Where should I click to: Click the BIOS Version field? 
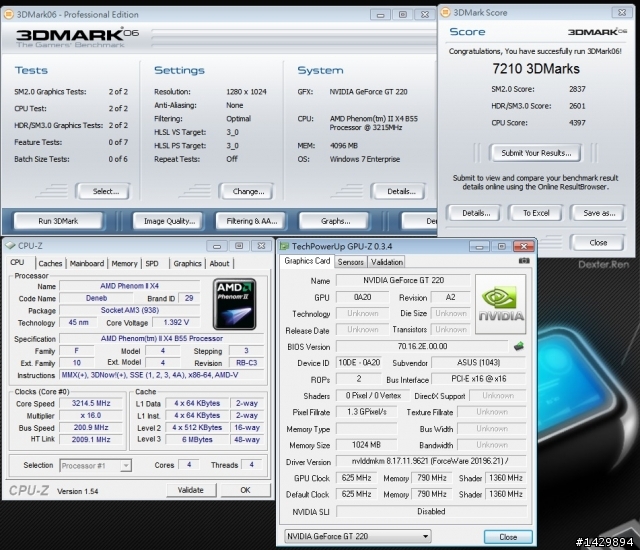click(x=422, y=346)
